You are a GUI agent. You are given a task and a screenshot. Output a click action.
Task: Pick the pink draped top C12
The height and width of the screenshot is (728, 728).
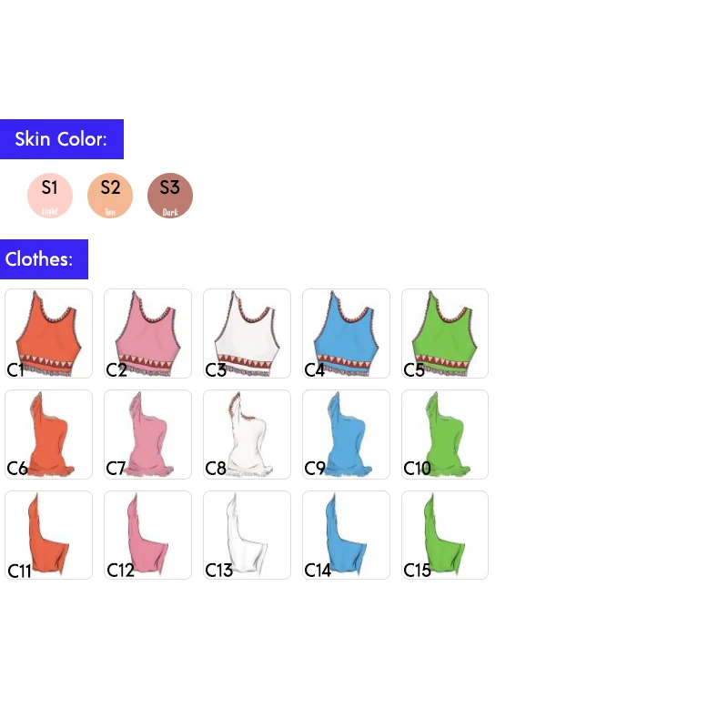[147, 535]
